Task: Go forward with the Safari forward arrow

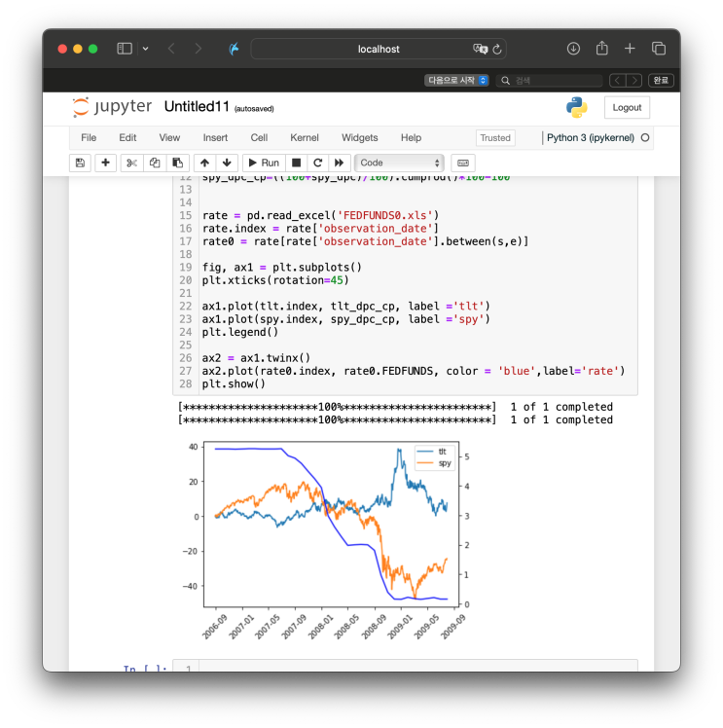Action: click(x=199, y=49)
